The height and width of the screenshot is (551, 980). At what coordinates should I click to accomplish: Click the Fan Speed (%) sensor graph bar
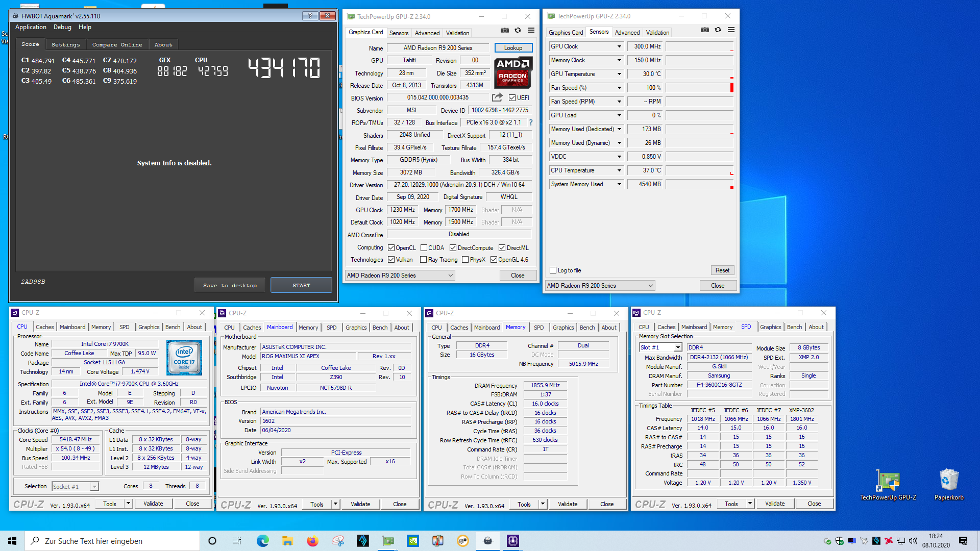click(x=699, y=88)
